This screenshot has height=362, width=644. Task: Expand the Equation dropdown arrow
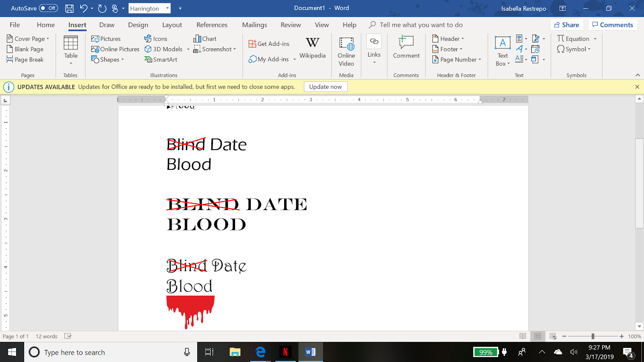coord(595,39)
